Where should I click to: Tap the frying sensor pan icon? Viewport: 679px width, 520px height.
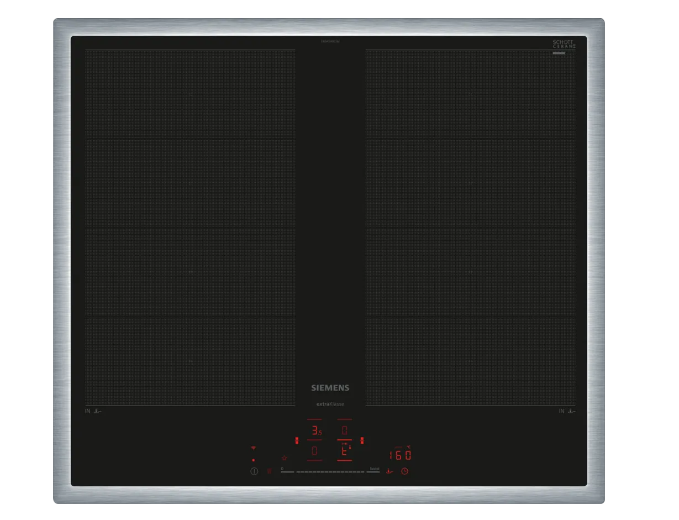point(388,470)
